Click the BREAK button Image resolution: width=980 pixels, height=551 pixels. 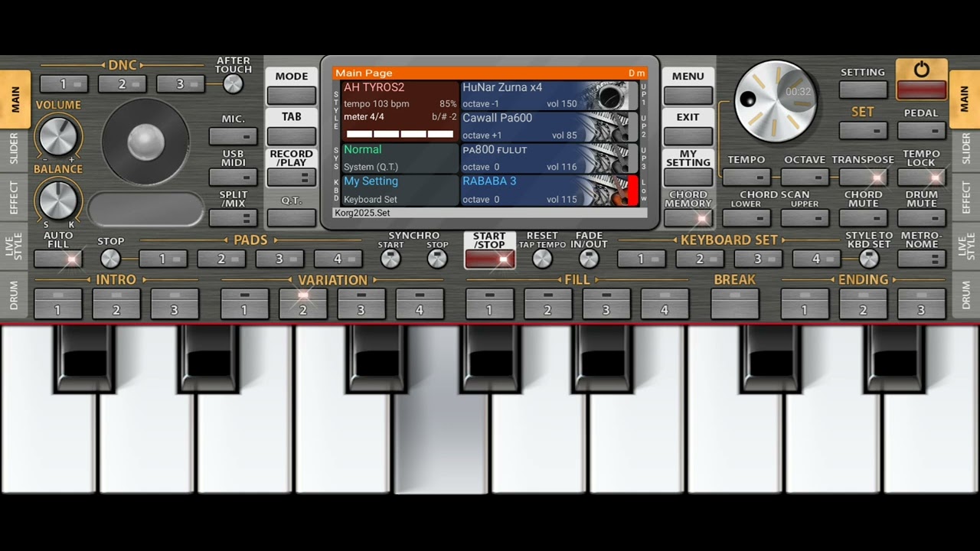734,303
